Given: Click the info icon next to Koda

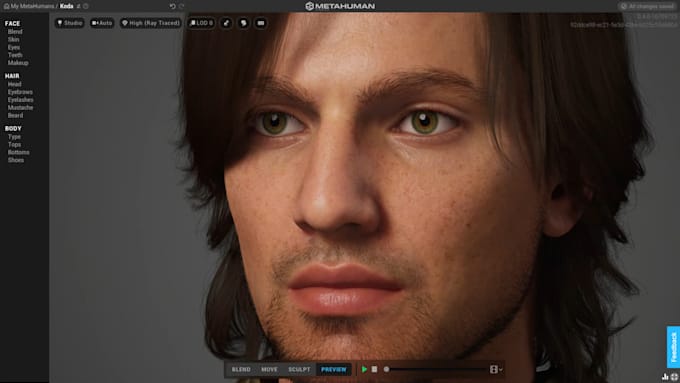Looking at the screenshot, I should click(x=86, y=6).
